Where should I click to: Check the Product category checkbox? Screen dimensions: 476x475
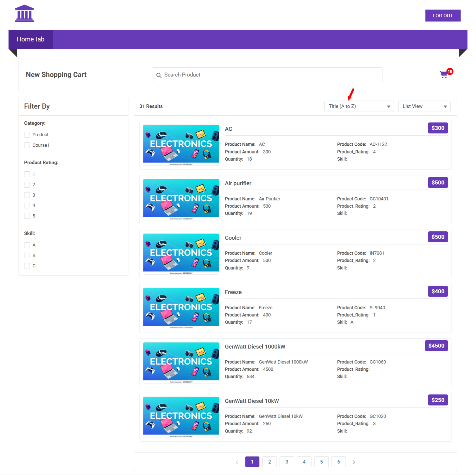(27, 135)
